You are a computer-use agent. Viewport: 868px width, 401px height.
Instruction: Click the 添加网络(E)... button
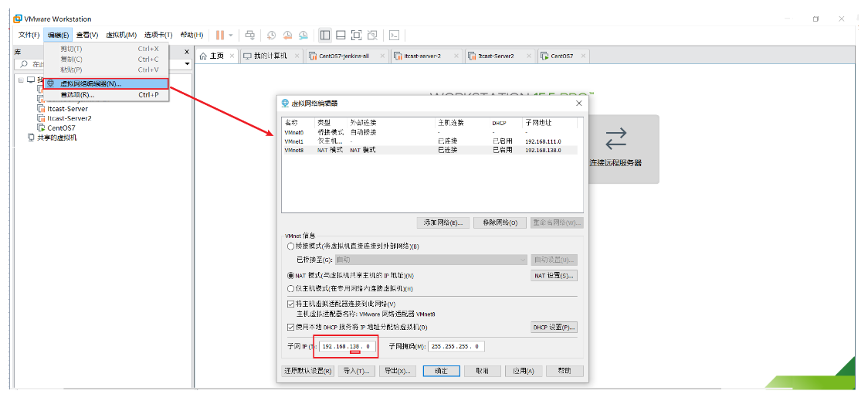point(442,223)
